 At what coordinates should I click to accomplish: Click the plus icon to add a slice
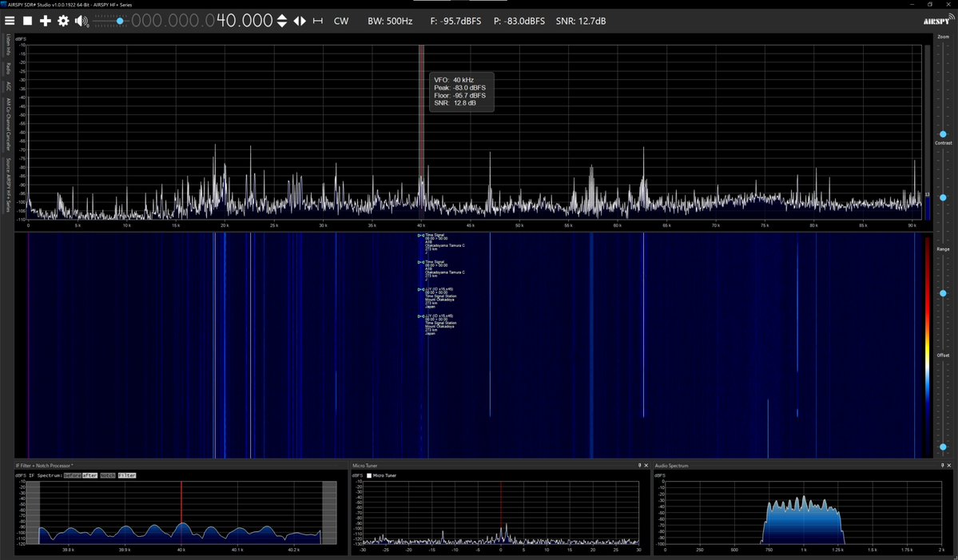[x=46, y=21]
